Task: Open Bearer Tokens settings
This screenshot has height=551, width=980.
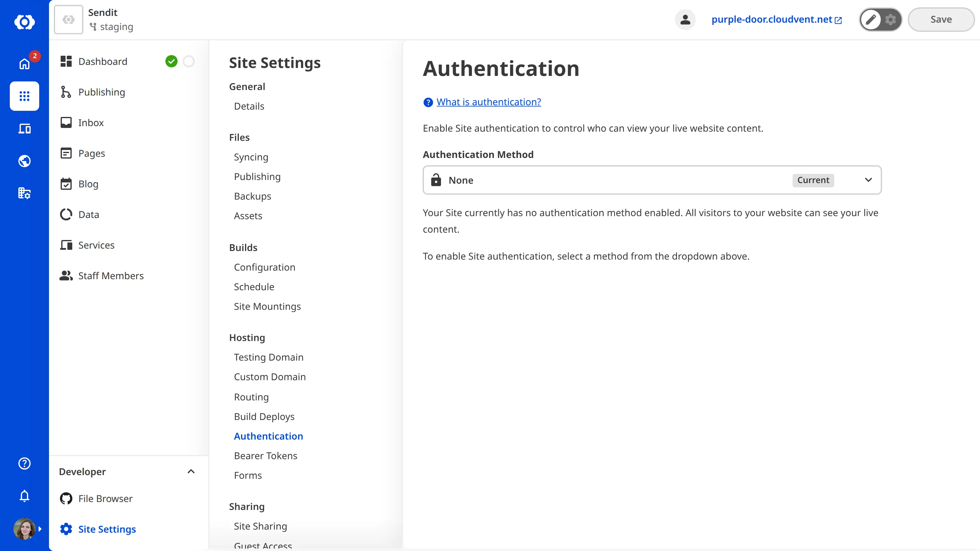Action: 266,455
